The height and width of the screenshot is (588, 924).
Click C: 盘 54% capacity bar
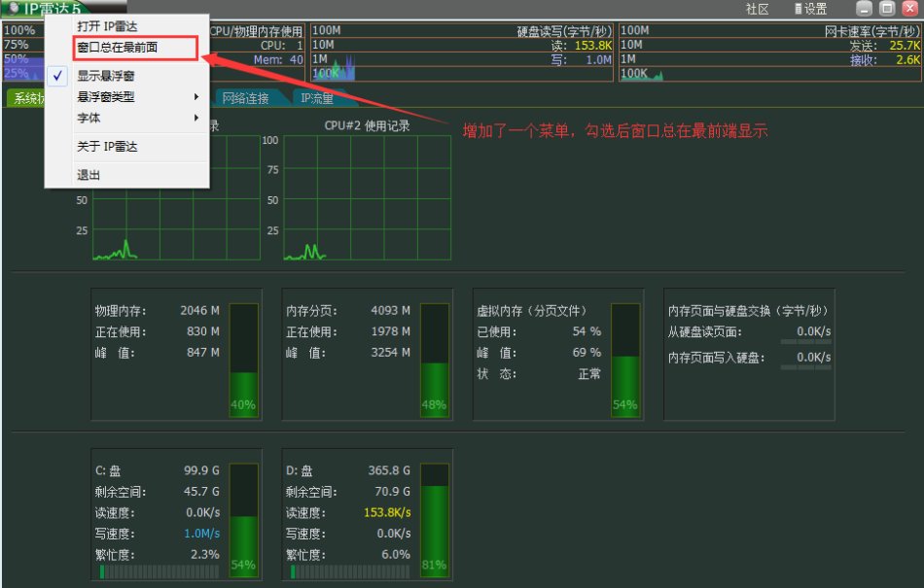coord(243,520)
